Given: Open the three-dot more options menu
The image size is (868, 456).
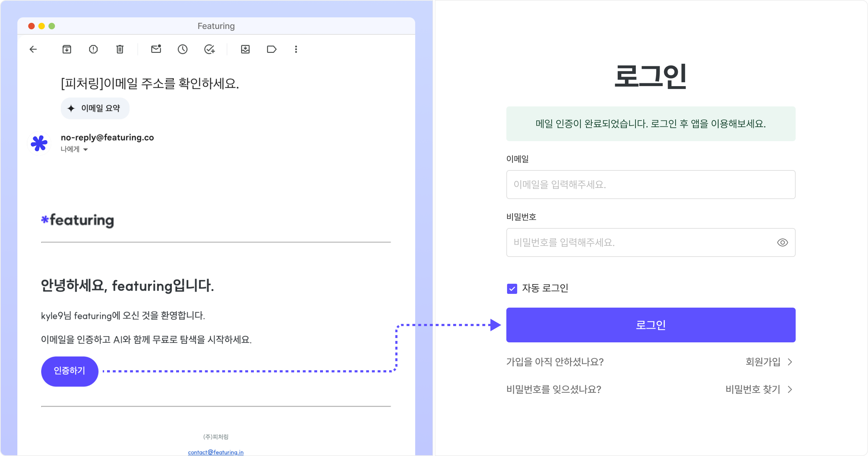Looking at the screenshot, I should point(296,49).
